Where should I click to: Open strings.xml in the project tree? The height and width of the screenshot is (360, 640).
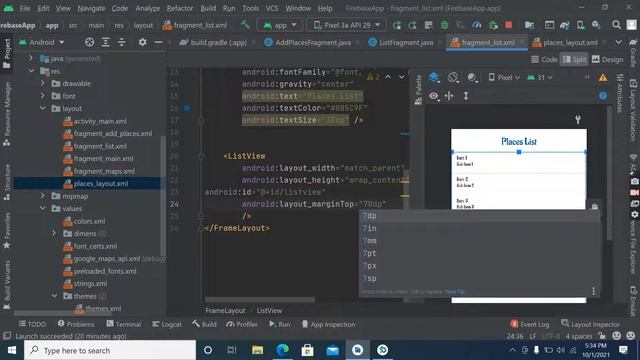tap(91, 284)
